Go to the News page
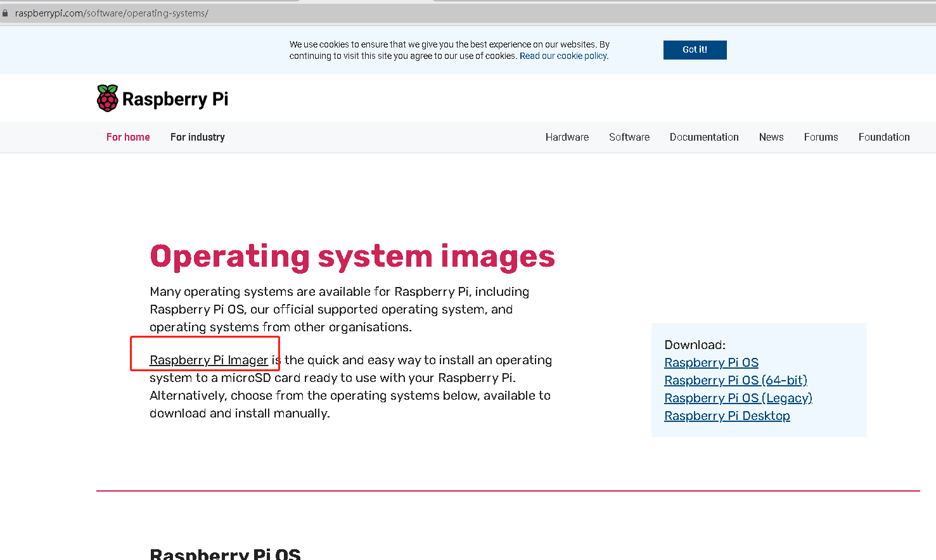936x560 pixels. click(x=771, y=137)
